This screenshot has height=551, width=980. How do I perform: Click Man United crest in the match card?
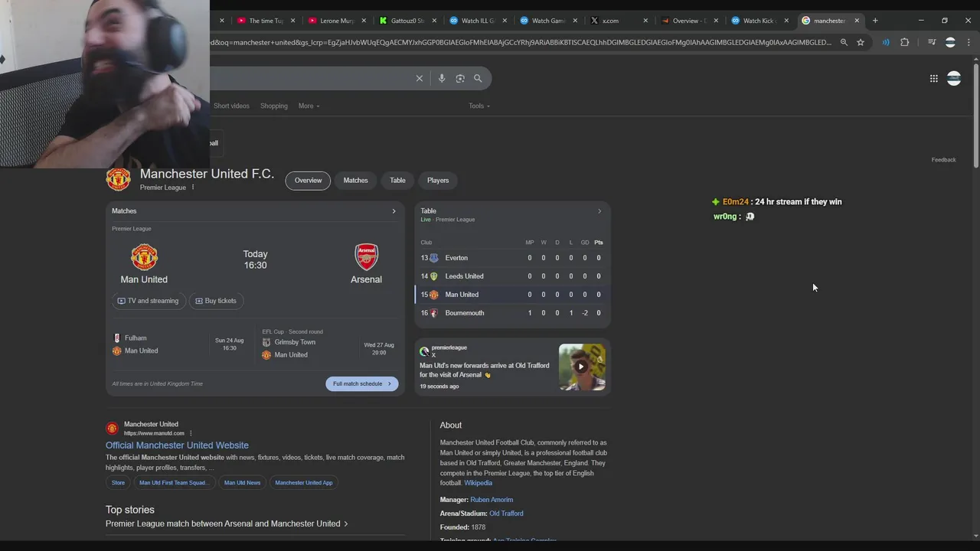click(x=144, y=257)
